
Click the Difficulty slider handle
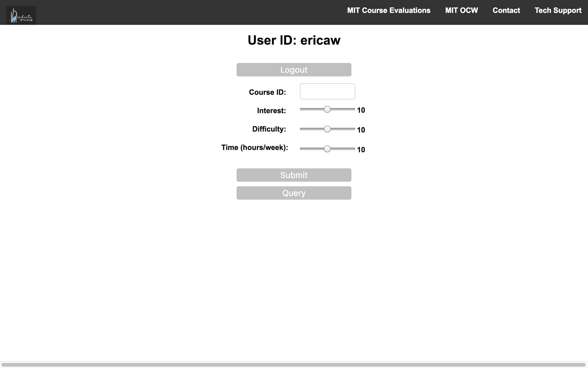(x=327, y=129)
